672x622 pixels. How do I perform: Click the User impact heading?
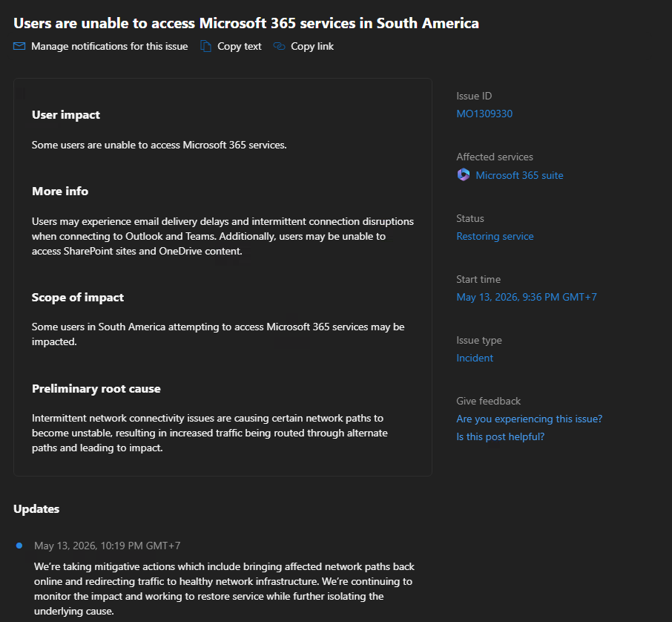click(x=65, y=115)
